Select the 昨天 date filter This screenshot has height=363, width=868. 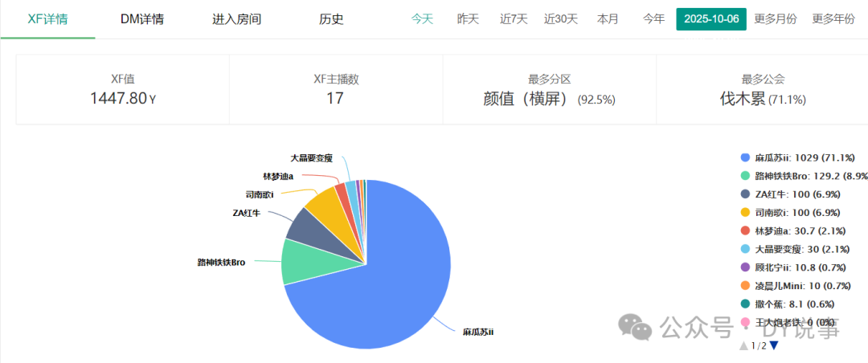click(468, 18)
